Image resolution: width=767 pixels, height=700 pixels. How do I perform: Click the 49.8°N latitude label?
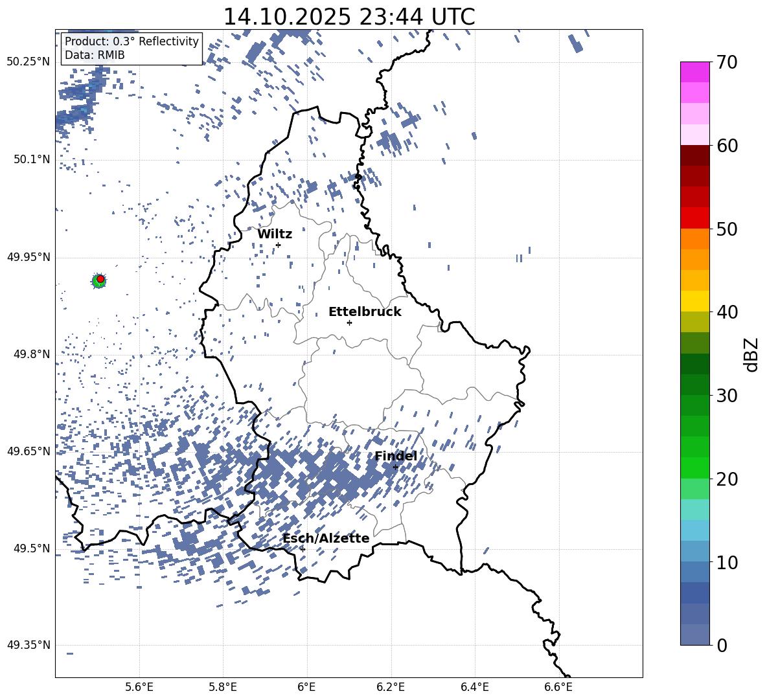(x=32, y=354)
